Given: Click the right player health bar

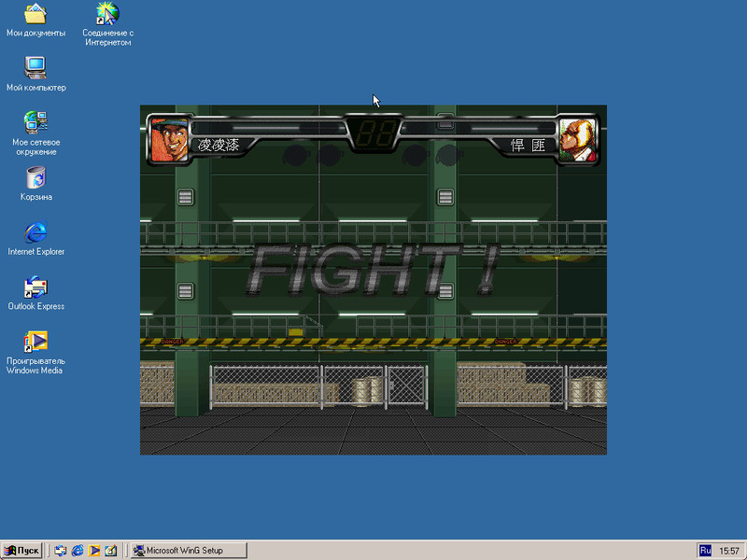Looking at the screenshot, I should (x=478, y=128).
